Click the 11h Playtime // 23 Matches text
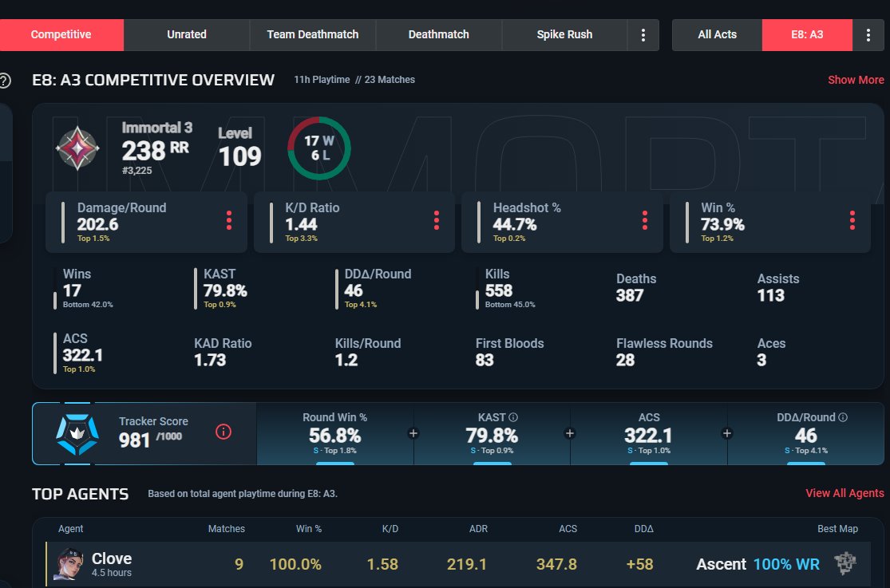890x588 pixels. click(x=354, y=80)
